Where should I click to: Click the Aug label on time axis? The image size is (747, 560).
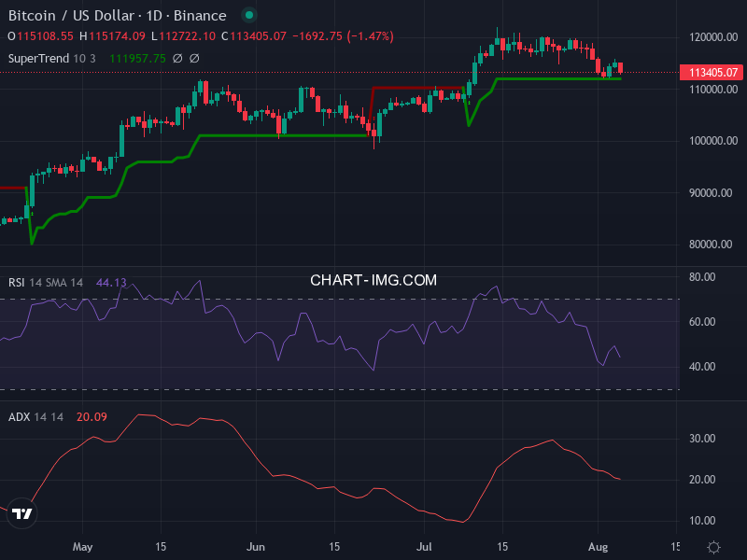(x=598, y=547)
